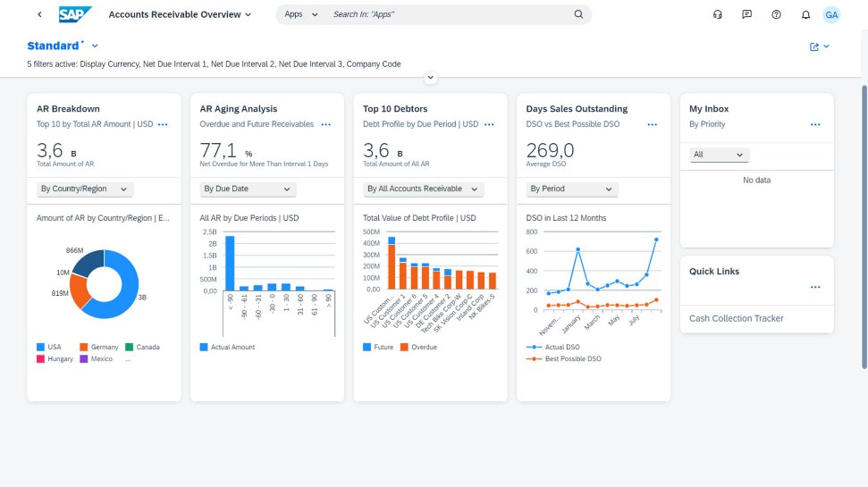Open the notifications bell
This screenshot has height=487, width=868.
tap(805, 14)
